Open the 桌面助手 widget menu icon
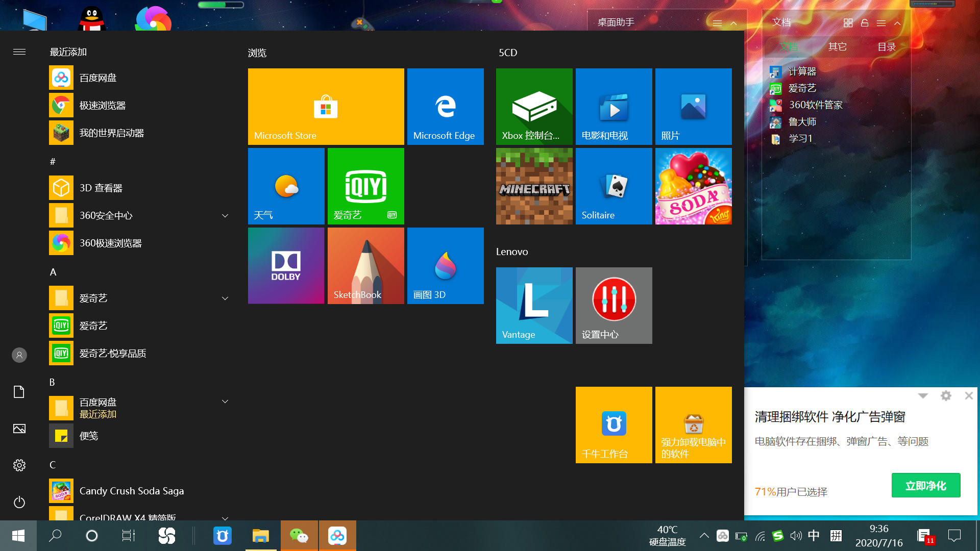The width and height of the screenshot is (980, 551). pos(717,23)
